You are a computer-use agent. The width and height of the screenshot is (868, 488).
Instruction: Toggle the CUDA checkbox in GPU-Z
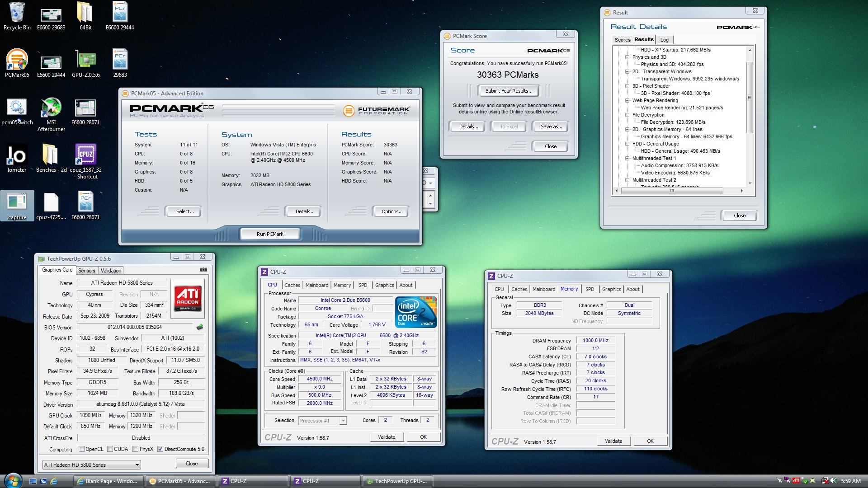tap(110, 449)
